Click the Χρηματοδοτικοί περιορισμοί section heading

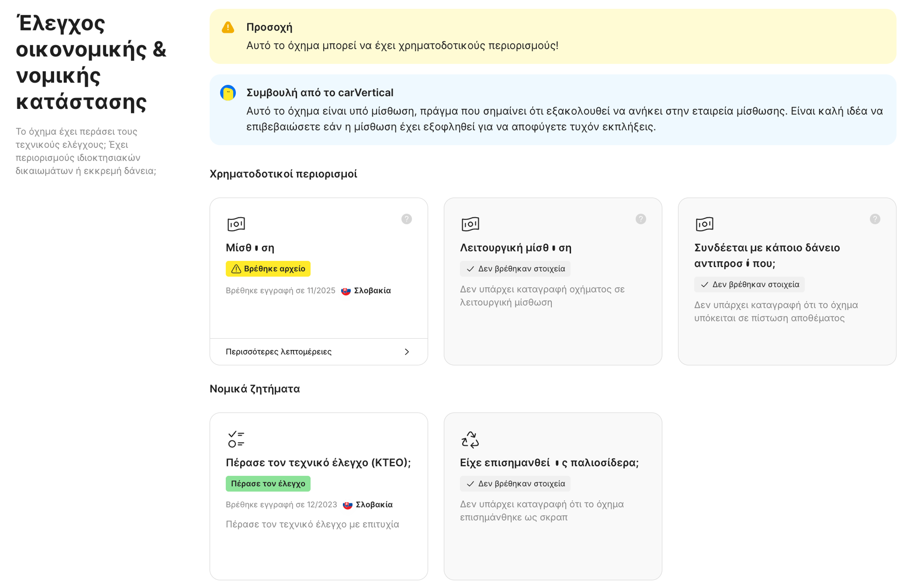click(283, 174)
